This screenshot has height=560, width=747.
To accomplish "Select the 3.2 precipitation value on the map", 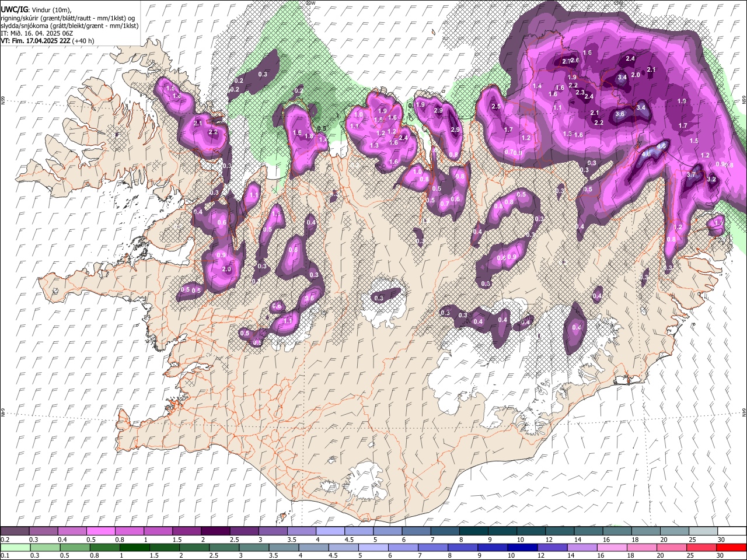I will click(x=711, y=179).
